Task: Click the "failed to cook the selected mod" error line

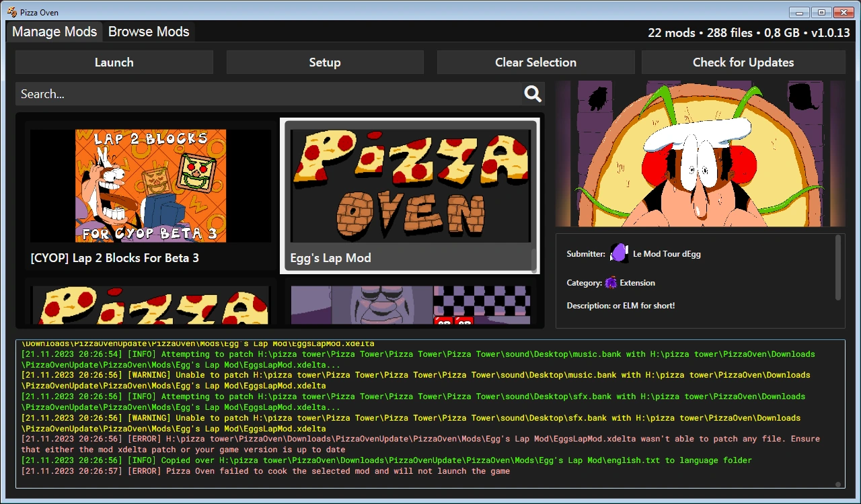Action: point(266,471)
